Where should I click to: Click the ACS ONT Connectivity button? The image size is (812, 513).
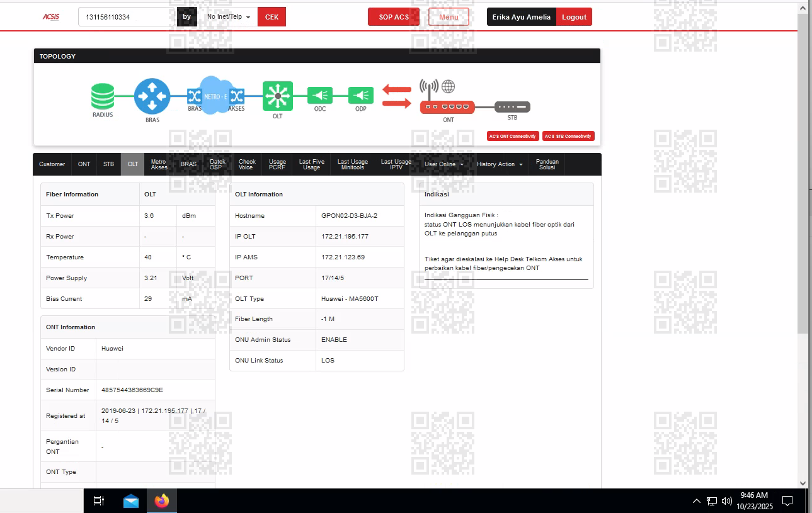[513, 136]
